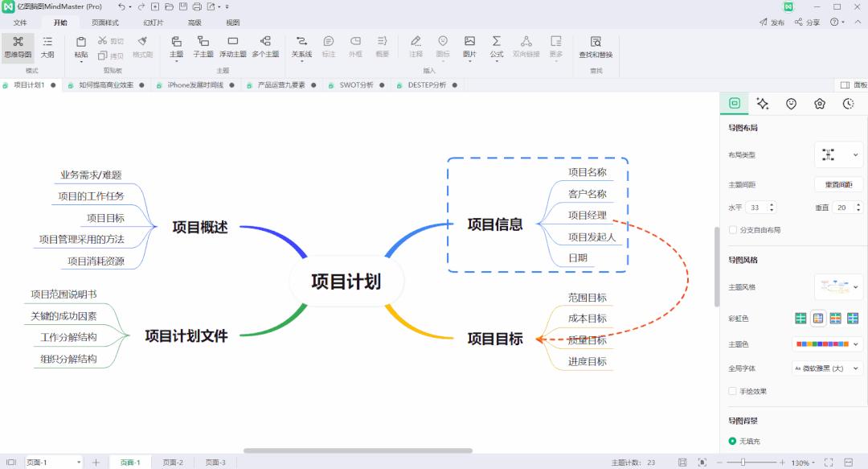Click the 重置间距 reset spacing button
The width and height of the screenshot is (868, 469).
click(x=841, y=183)
